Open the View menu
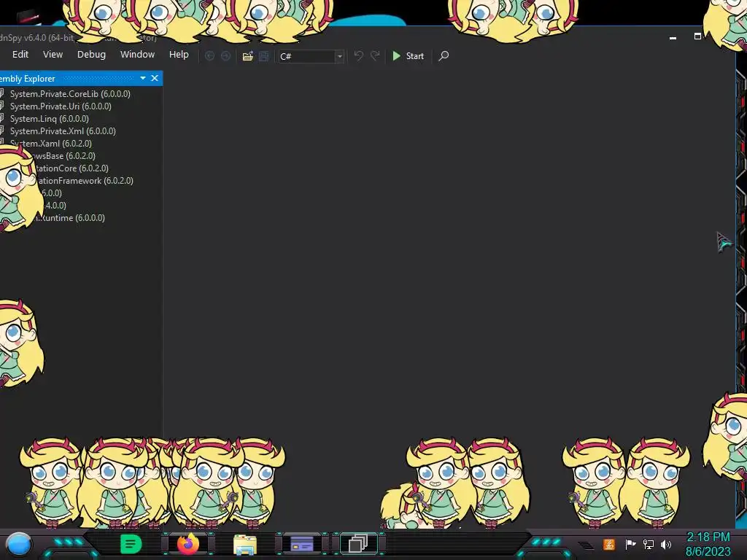 53,54
